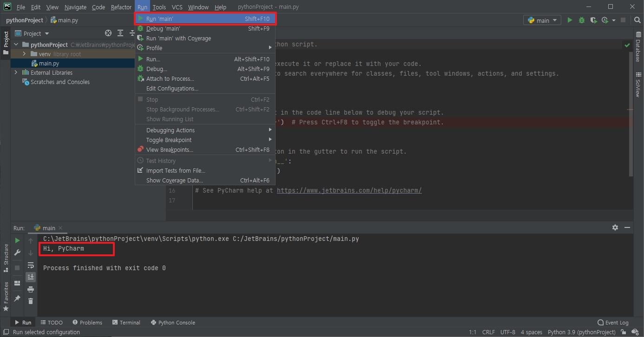
Task: Open the Problems tool window tab
Action: (x=87, y=322)
